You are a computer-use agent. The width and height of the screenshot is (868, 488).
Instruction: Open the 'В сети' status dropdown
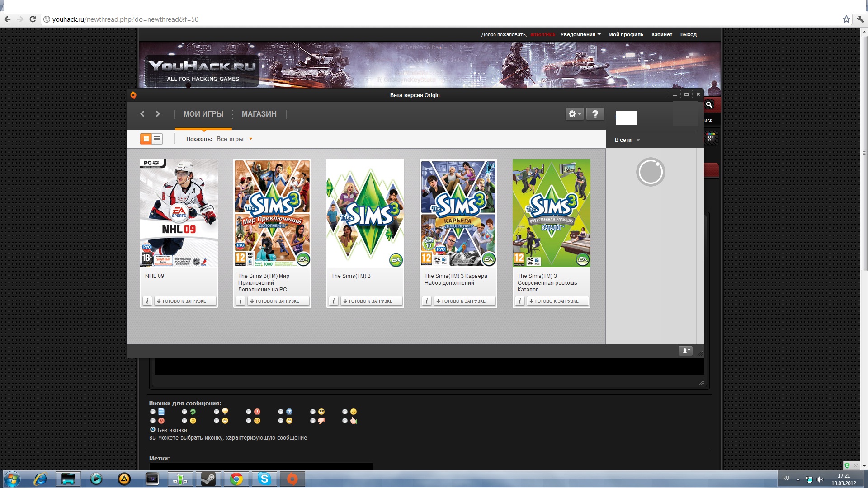coord(627,140)
